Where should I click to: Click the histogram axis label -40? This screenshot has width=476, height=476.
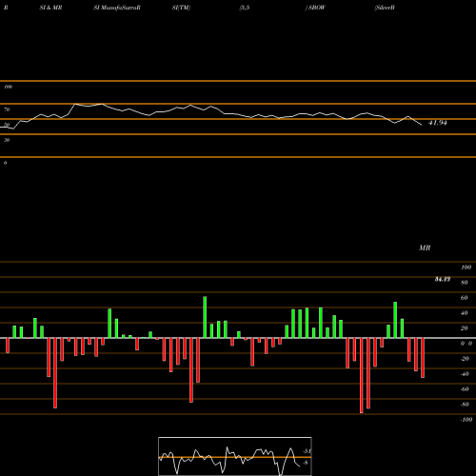pos(465,374)
